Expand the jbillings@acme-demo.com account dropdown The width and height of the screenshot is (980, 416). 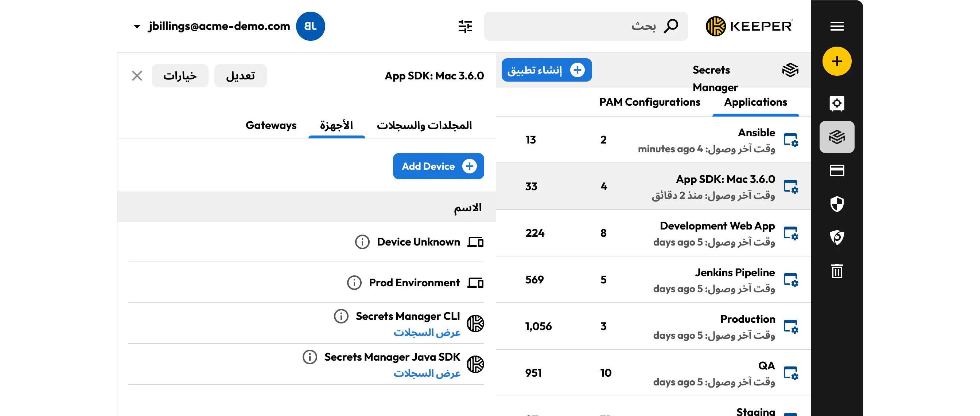137,26
